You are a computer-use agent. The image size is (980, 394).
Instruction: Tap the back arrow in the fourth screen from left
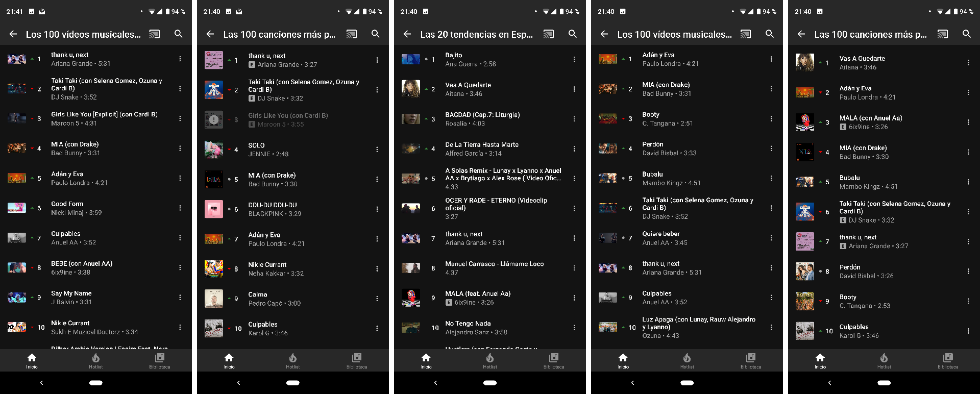coord(604,34)
